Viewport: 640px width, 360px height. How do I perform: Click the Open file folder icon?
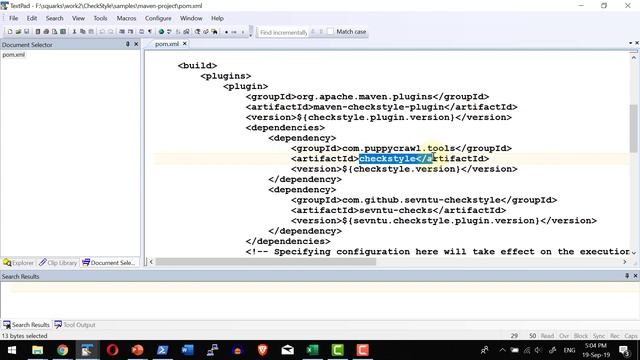point(18,31)
